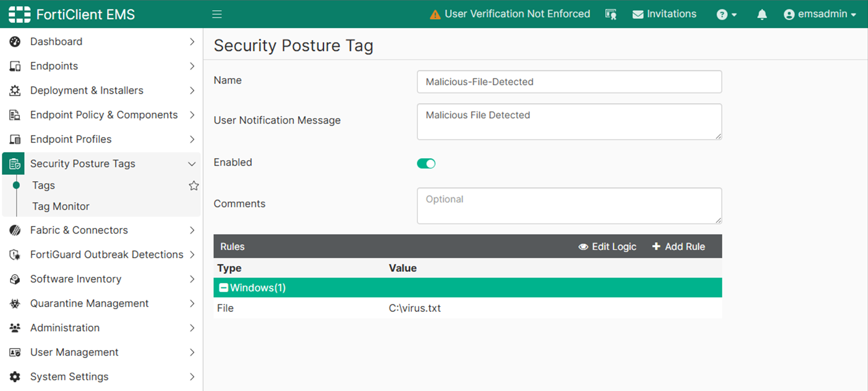Click Edit Logic in Rules header

[x=608, y=247]
